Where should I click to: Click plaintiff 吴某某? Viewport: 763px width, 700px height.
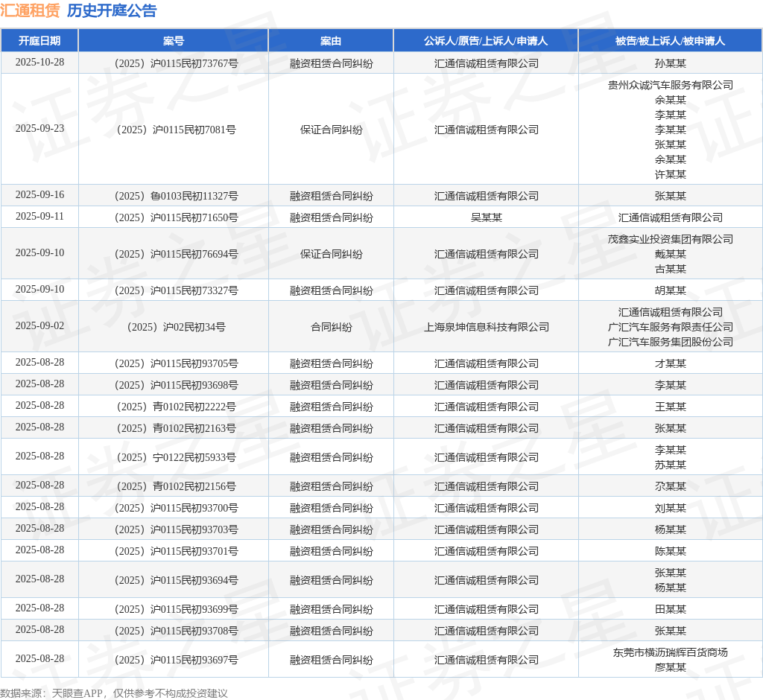click(x=486, y=217)
